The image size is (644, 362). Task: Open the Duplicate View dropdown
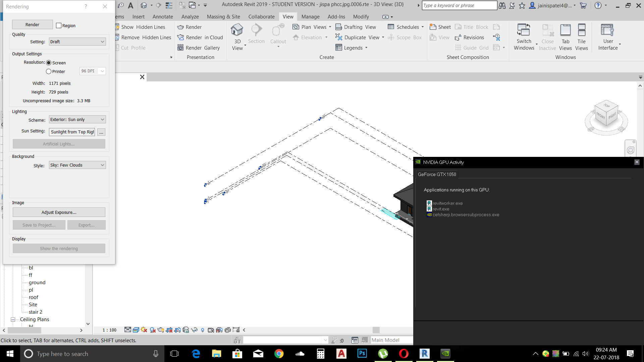(x=383, y=37)
